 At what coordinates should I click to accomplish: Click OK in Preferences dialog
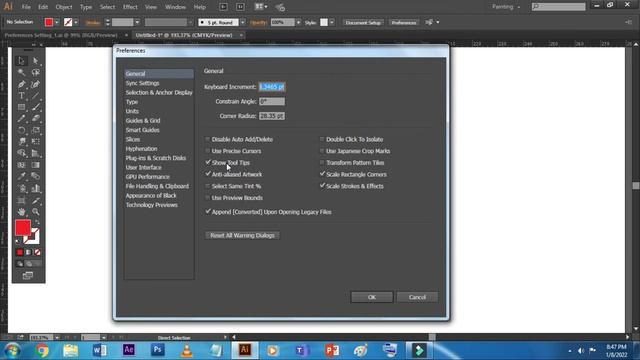[x=372, y=297]
